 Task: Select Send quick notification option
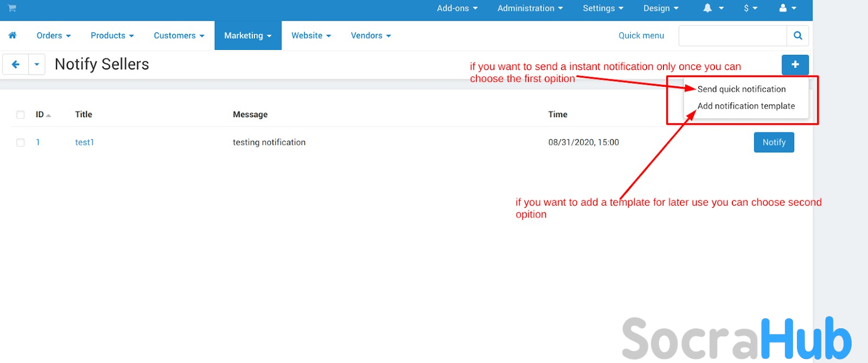[x=741, y=89]
